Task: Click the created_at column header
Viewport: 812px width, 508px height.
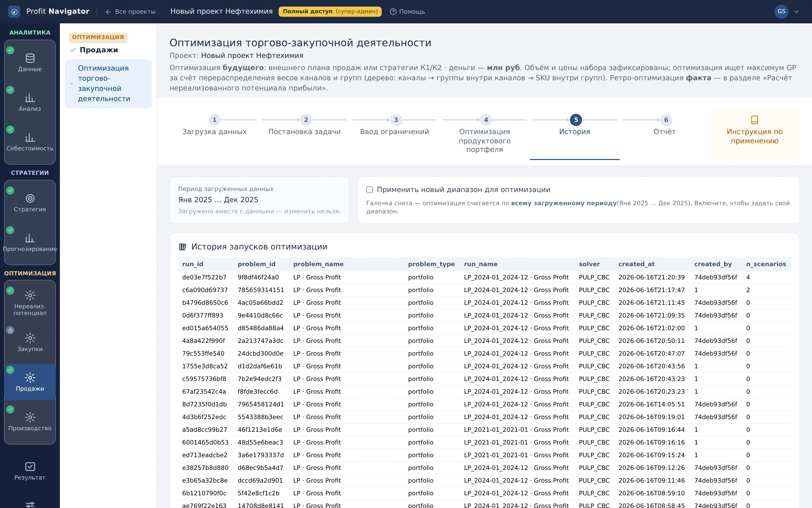Action: (636, 264)
